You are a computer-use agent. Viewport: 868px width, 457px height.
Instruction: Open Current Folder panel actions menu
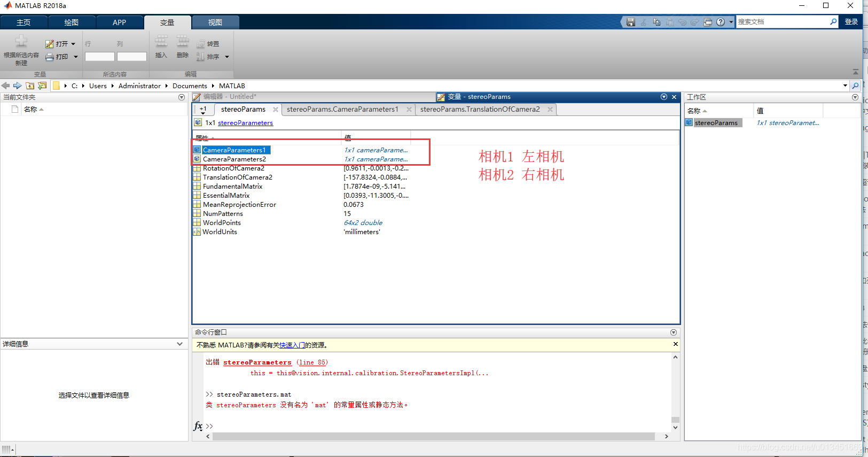[x=182, y=97]
